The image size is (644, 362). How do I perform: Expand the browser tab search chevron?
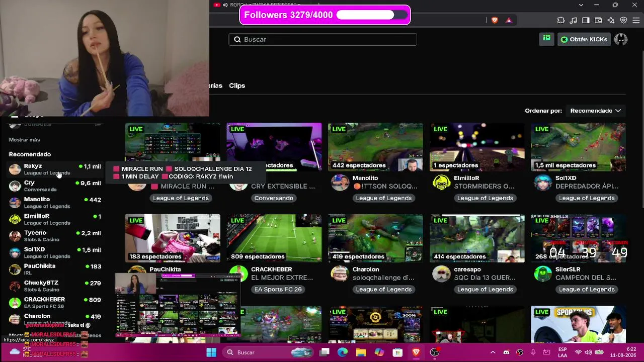pos(581,5)
